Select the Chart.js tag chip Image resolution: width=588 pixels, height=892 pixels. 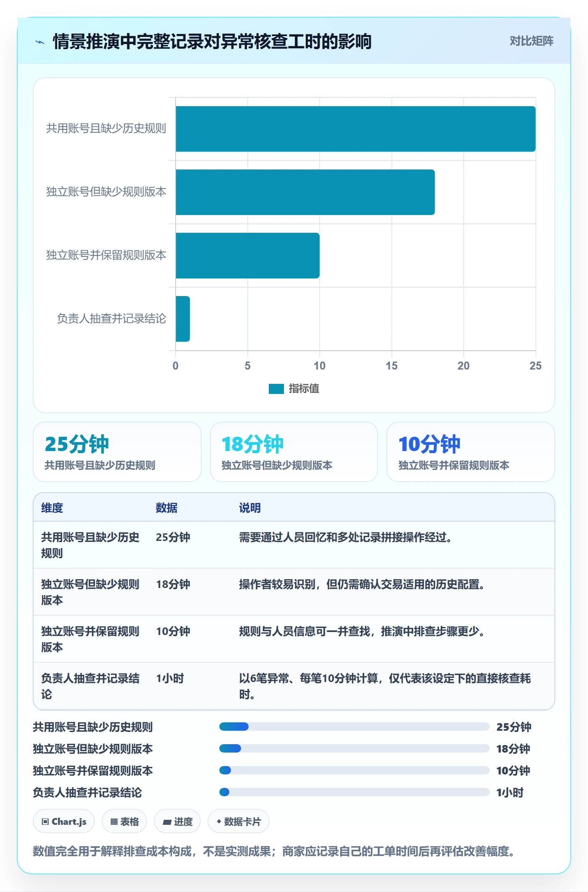click(64, 821)
